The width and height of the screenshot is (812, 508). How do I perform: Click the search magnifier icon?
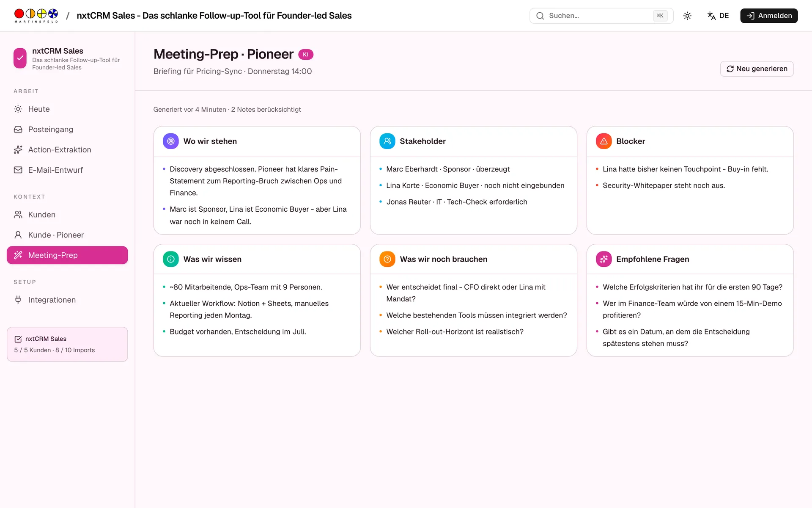pos(540,16)
